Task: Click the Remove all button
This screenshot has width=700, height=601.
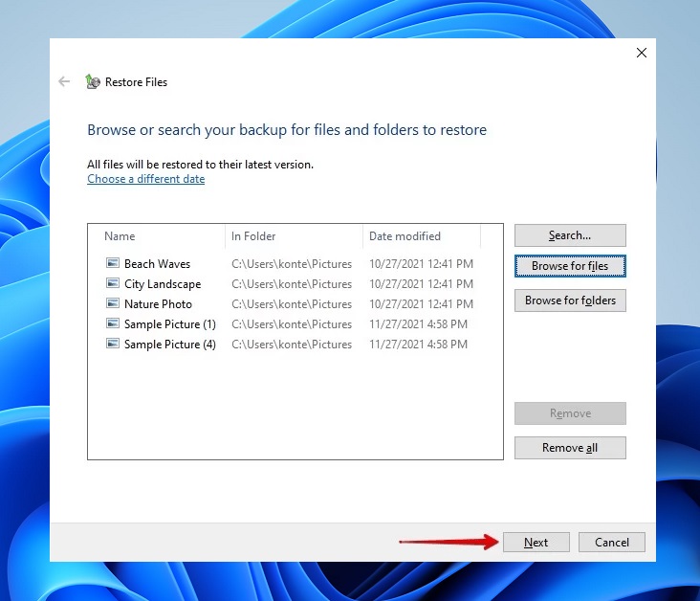Action: 570,448
